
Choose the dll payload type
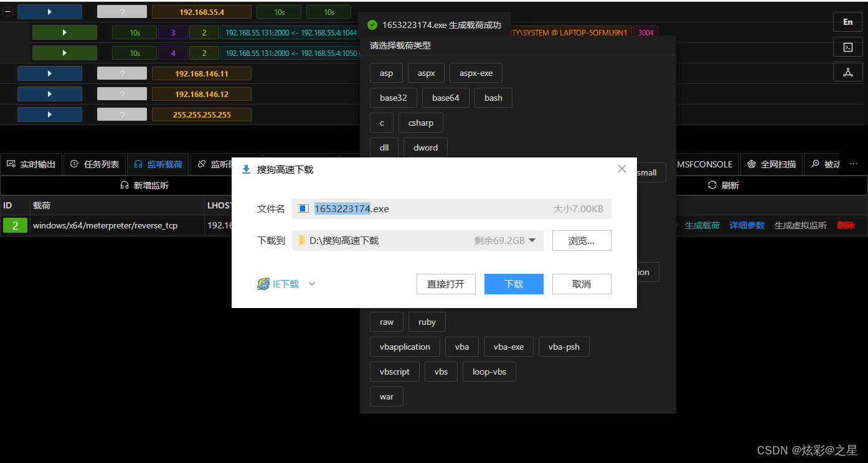coord(384,147)
